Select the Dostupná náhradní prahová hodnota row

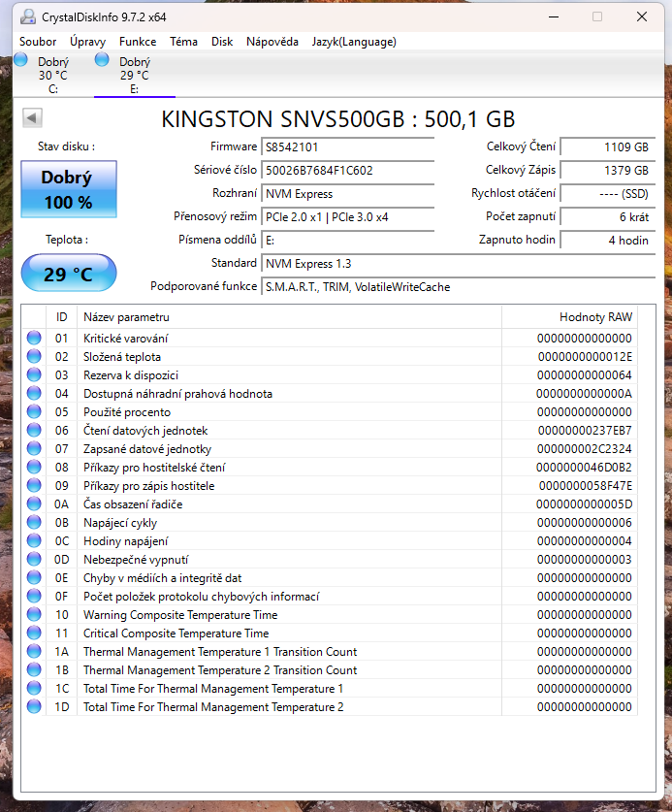click(x=330, y=394)
